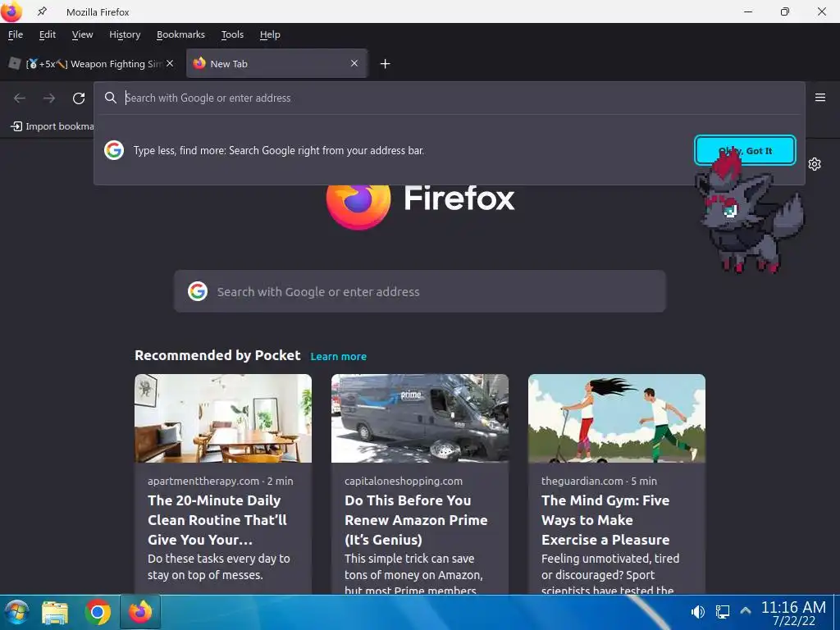Go back one page
Viewport: 840px width, 630px height.
(20, 98)
